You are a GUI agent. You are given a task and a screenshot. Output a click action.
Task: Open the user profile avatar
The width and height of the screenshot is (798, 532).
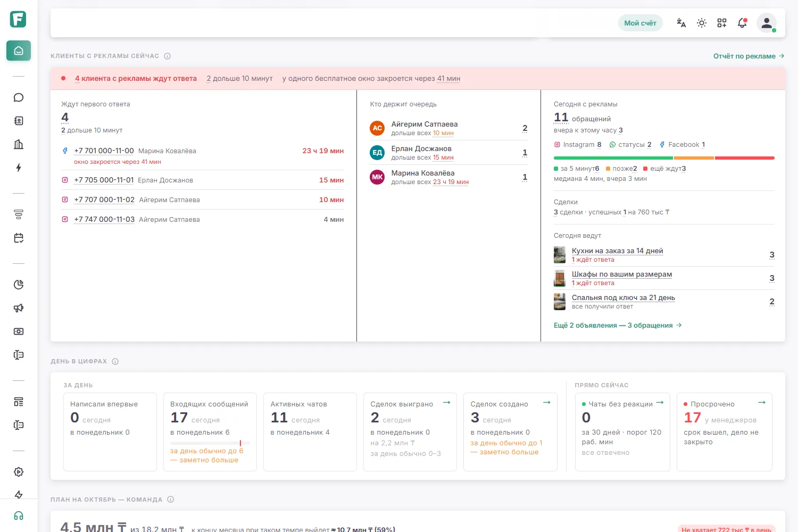click(x=767, y=23)
